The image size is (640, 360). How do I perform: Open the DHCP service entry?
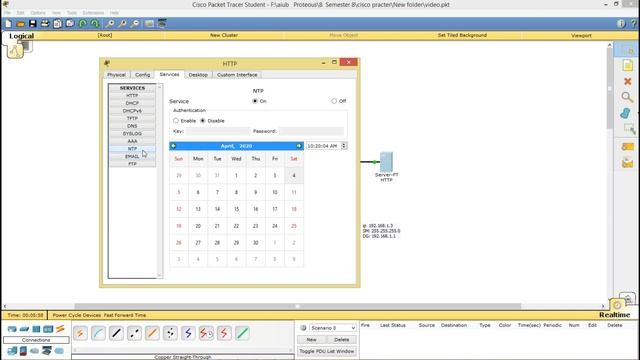[132, 103]
